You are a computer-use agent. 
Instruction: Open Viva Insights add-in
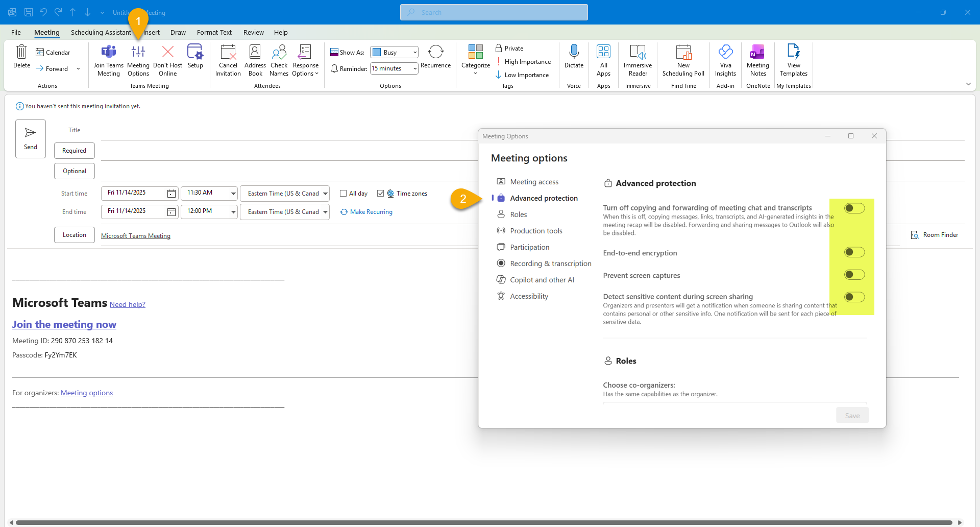tap(725, 60)
